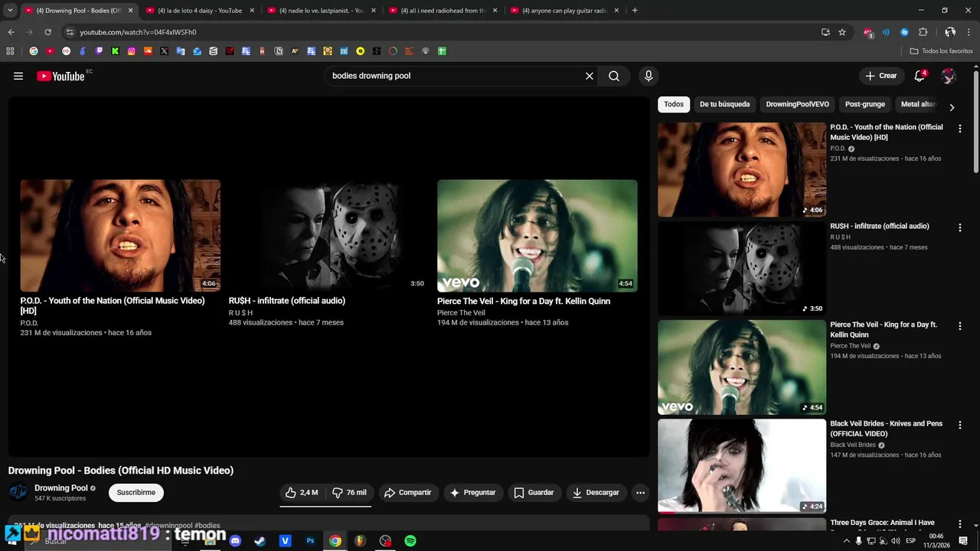Open Discord from the taskbar
The image size is (980, 551).
235,541
